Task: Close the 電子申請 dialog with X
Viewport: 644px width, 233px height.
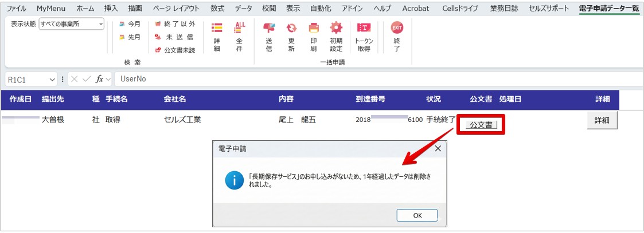Action: [438, 148]
